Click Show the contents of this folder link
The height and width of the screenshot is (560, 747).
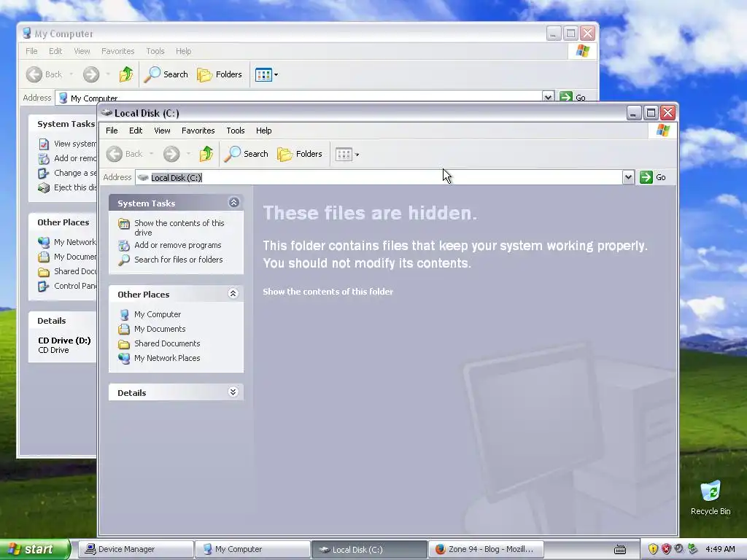328,292
